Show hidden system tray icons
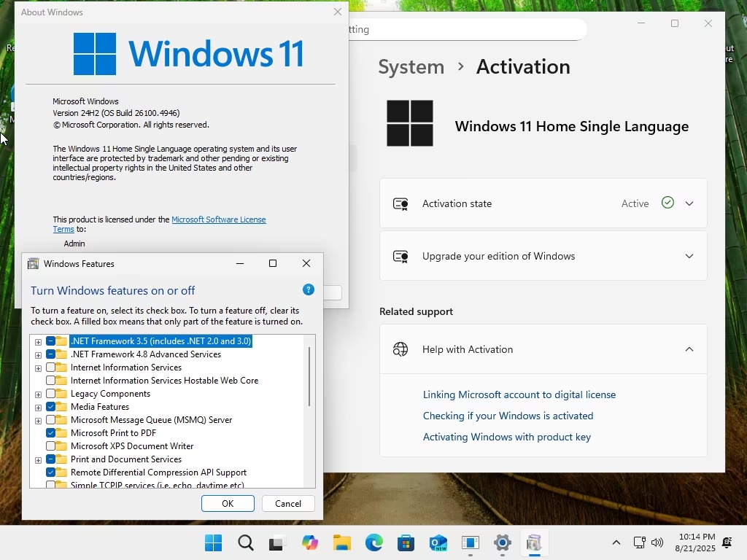The height and width of the screenshot is (560, 747). (616, 542)
